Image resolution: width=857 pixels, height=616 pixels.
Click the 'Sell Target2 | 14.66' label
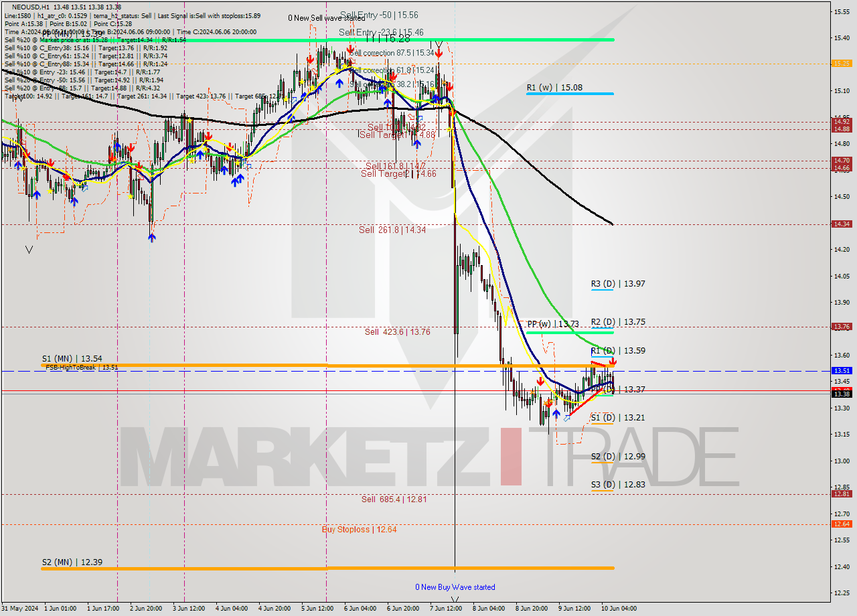pyautogui.click(x=398, y=174)
